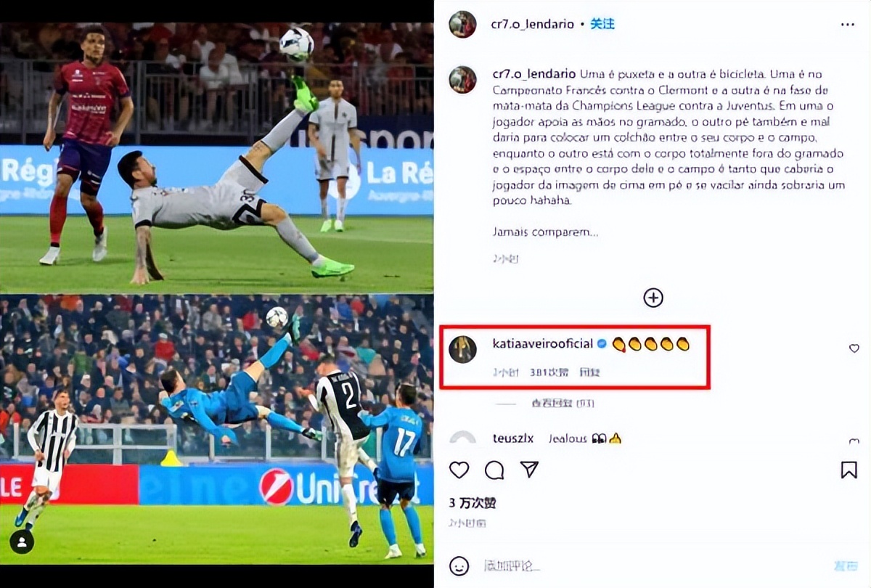Image resolution: width=871 pixels, height=588 pixels.
Task: Open the three-dot more options menu
Action: coord(848,24)
